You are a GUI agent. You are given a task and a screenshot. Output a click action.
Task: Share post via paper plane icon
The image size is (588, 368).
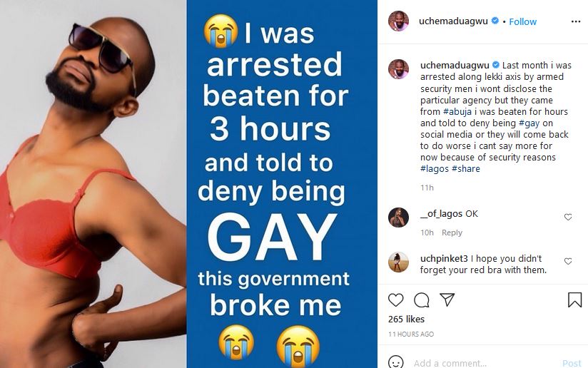[447, 300]
